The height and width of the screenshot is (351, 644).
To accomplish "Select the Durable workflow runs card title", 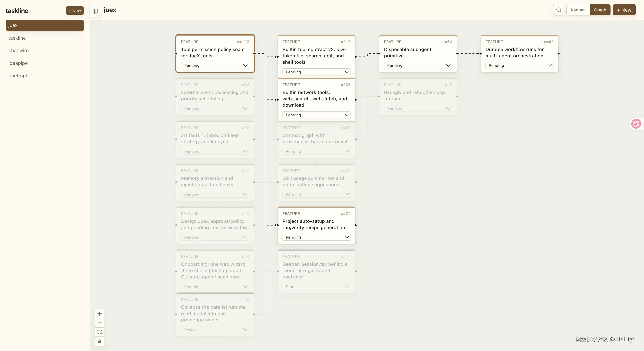I will click(x=515, y=53).
